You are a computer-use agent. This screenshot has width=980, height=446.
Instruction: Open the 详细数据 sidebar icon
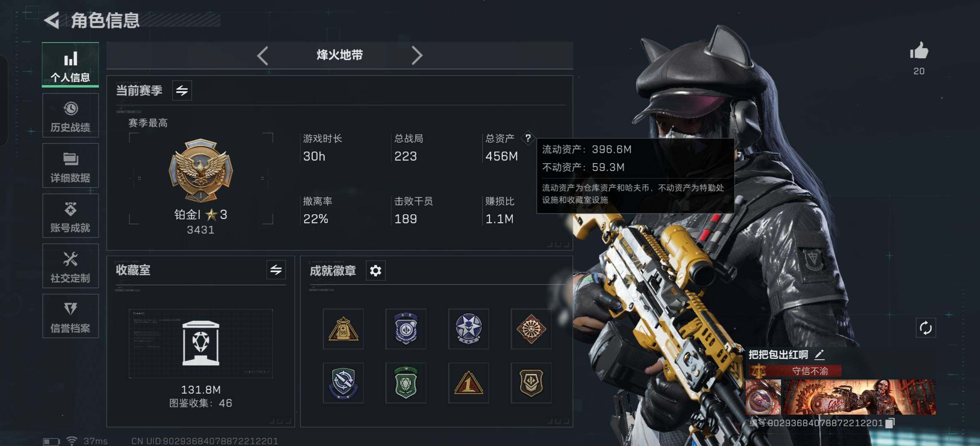[x=70, y=166]
